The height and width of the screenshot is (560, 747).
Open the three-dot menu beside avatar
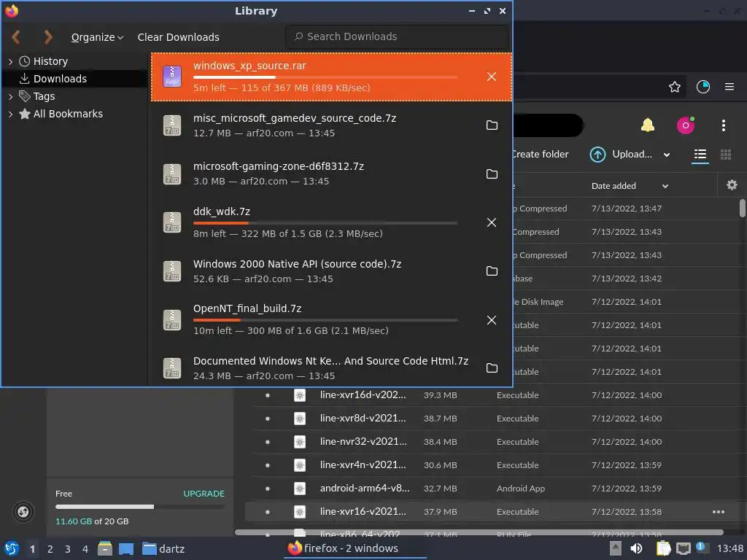[x=724, y=125]
